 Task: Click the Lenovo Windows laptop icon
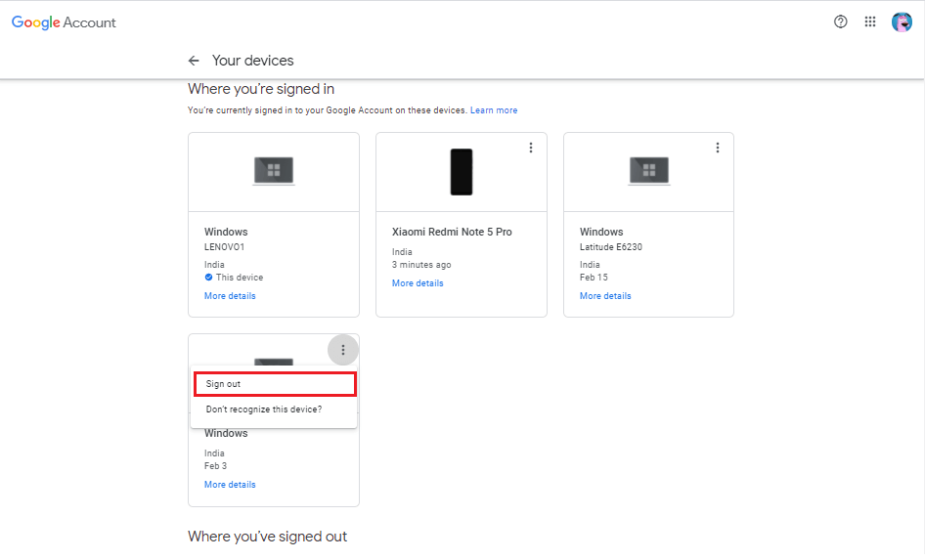coord(274,171)
